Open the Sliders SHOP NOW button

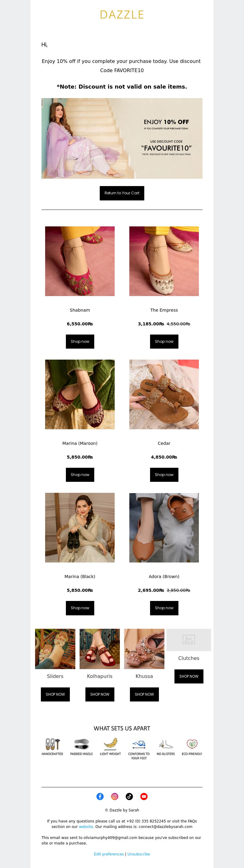[x=55, y=694]
